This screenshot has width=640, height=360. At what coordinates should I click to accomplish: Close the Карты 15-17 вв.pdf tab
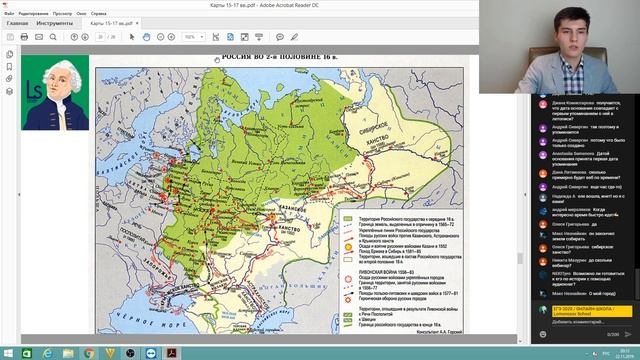(x=137, y=23)
